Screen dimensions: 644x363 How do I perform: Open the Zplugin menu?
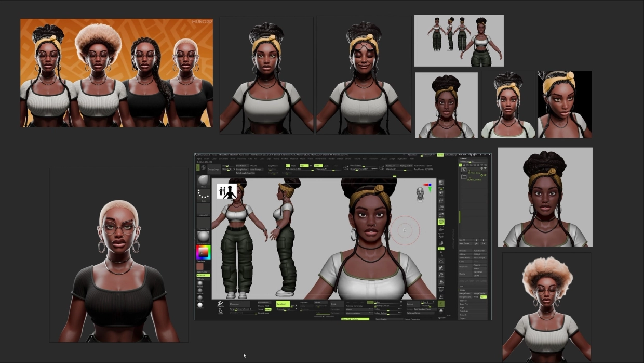383,159
